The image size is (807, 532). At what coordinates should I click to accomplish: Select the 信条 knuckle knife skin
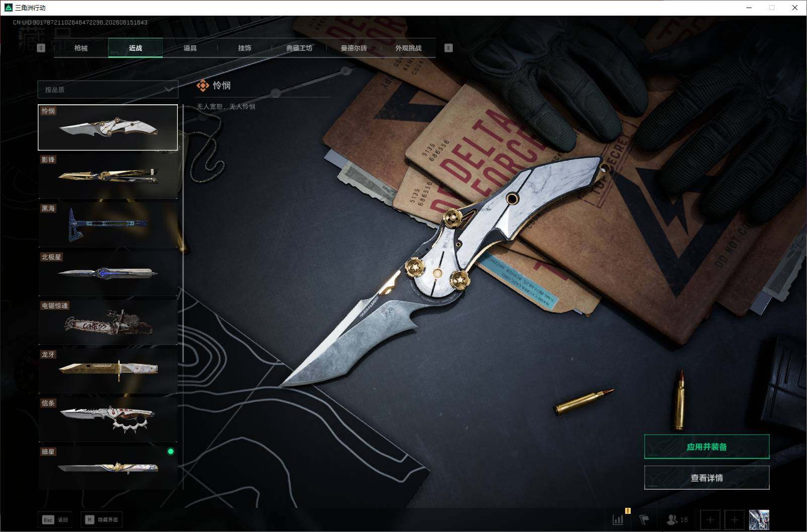click(x=108, y=420)
